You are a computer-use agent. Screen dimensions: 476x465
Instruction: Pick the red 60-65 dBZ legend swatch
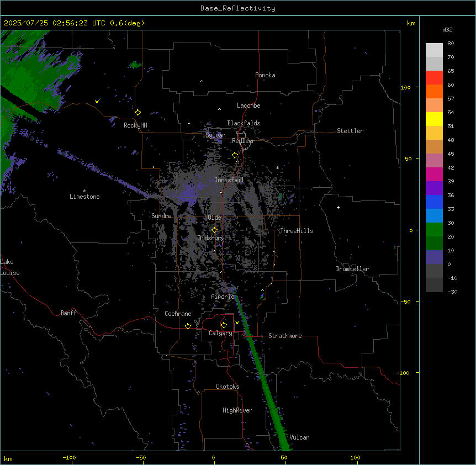434,78
